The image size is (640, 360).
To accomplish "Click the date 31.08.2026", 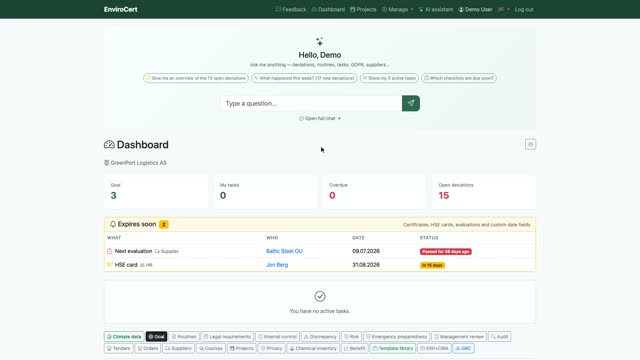I will [x=366, y=265].
